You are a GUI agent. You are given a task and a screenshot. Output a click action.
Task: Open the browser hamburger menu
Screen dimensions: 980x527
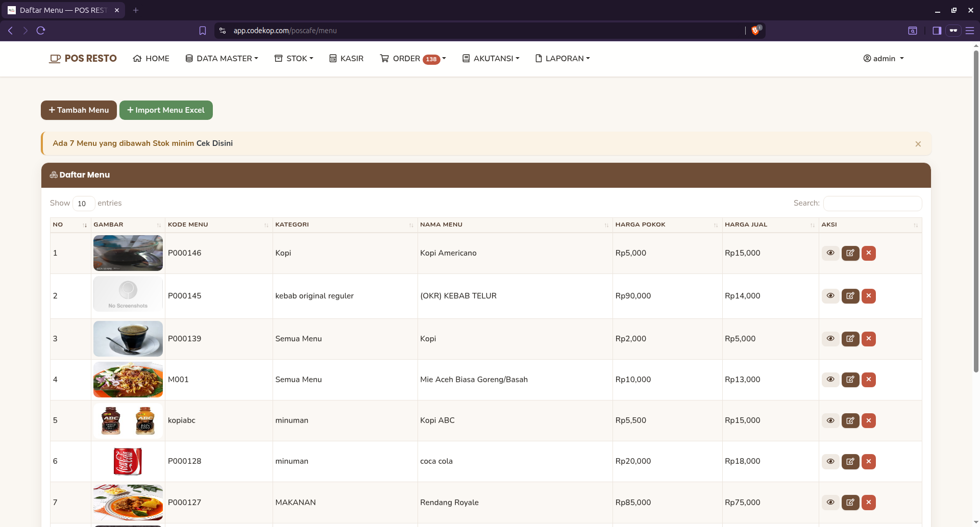970,31
